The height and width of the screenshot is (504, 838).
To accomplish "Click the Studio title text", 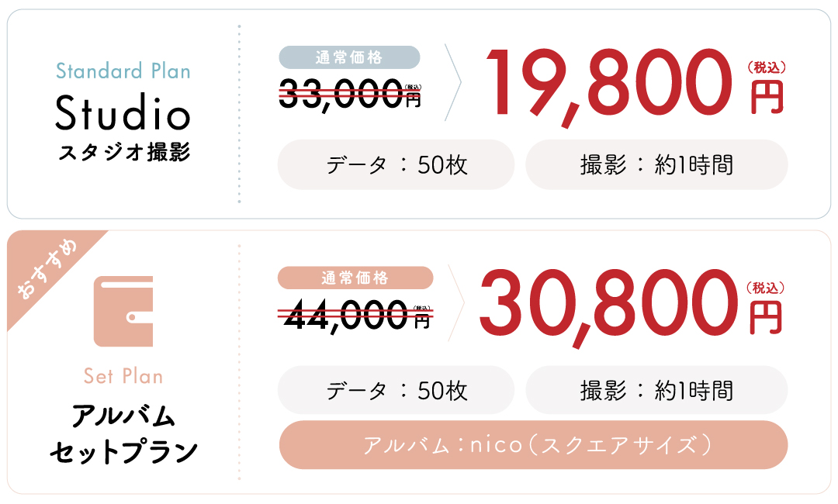I will click(x=123, y=112).
